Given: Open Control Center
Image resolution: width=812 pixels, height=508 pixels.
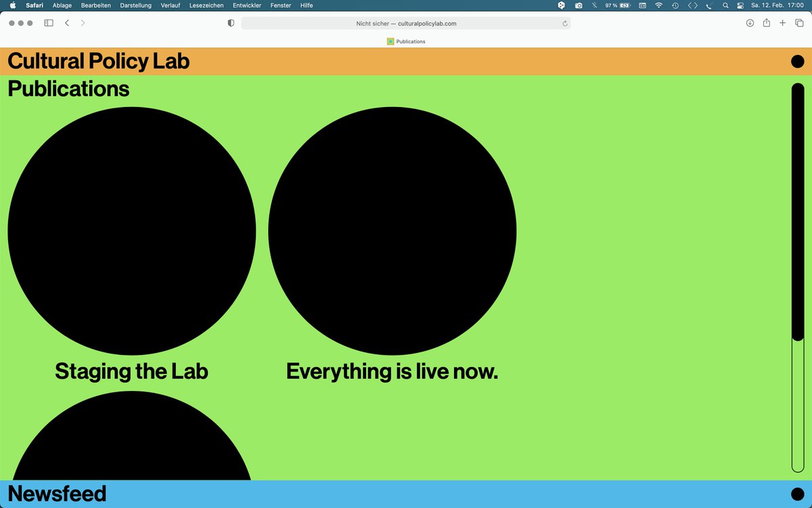Looking at the screenshot, I should pyautogui.click(x=740, y=5).
